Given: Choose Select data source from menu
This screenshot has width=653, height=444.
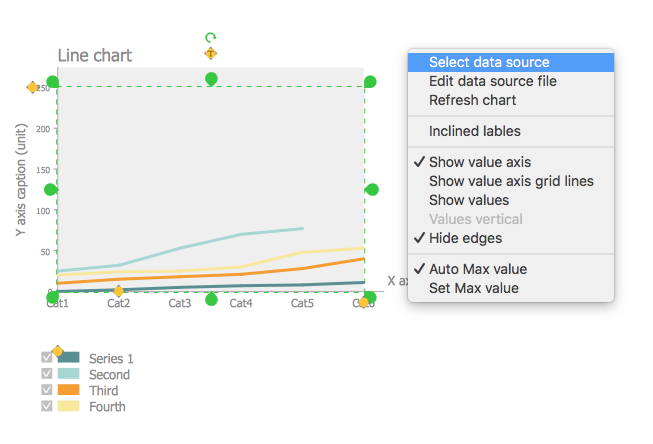Looking at the screenshot, I should [x=489, y=62].
